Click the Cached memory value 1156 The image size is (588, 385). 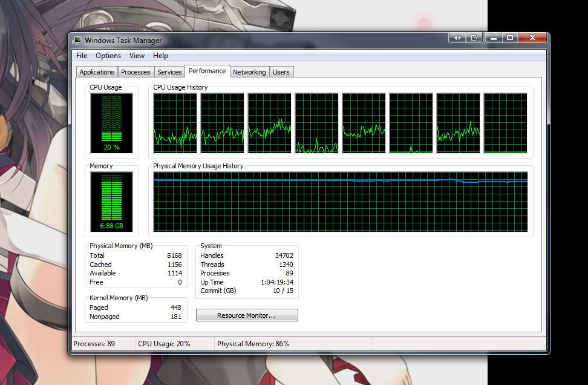pyautogui.click(x=175, y=265)
